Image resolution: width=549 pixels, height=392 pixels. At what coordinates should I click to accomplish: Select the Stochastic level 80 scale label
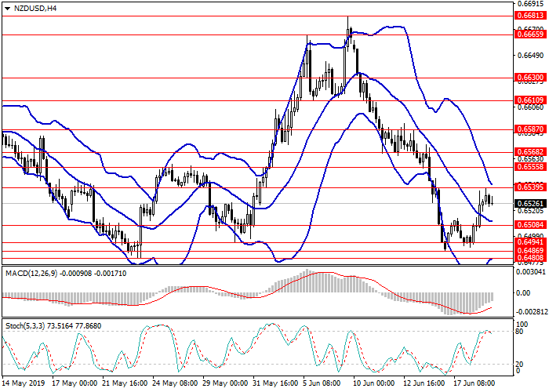pyautogui.click(x=519, y=332)
